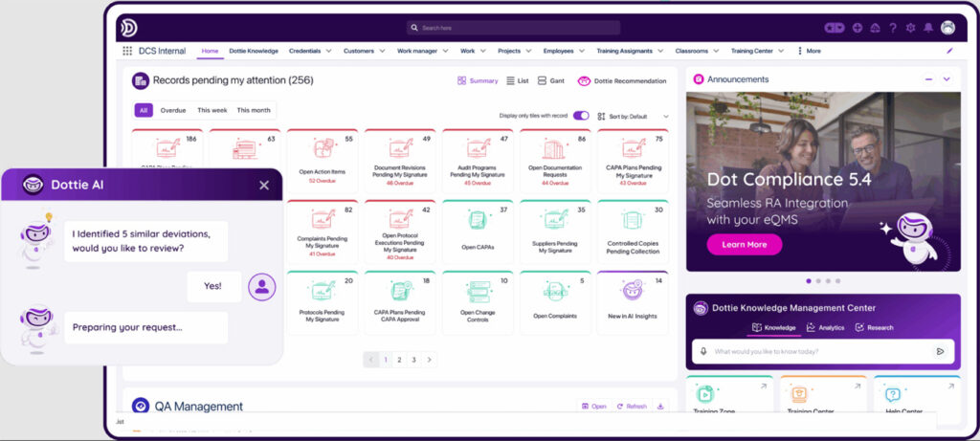Open Training Zone card arrow icon
980x441 pixels.
pyautogui.click(x=763, y=387)
